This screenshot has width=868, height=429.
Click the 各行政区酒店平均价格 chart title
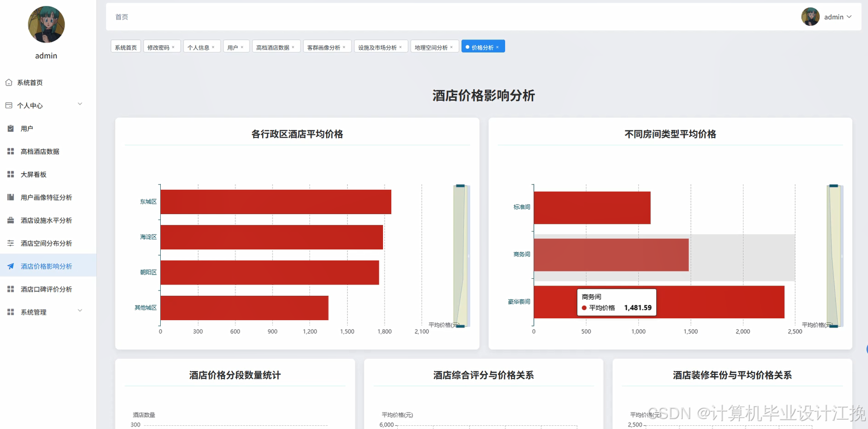(297, 134)
